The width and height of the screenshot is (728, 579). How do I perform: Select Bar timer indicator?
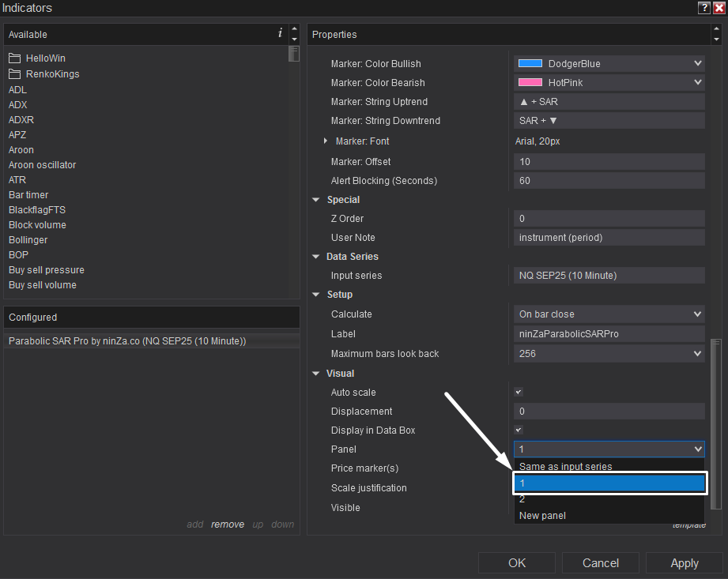[x=28, y=195]
